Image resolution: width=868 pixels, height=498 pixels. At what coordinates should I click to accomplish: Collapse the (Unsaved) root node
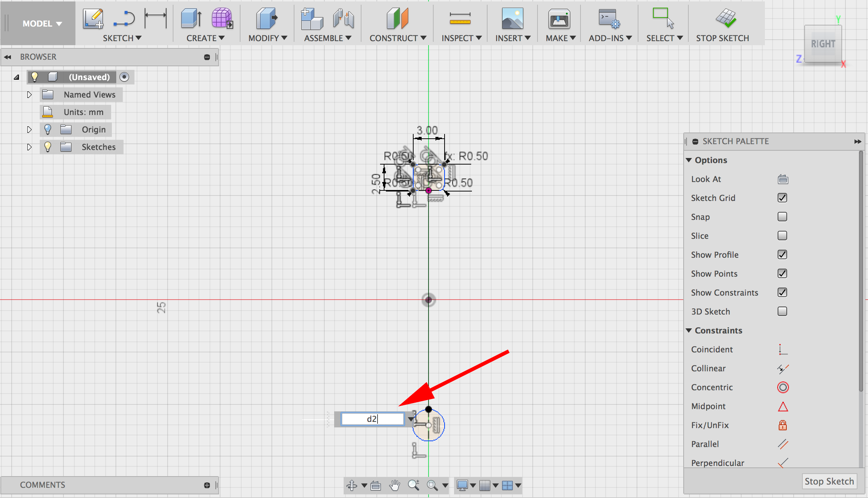(16, 77)
